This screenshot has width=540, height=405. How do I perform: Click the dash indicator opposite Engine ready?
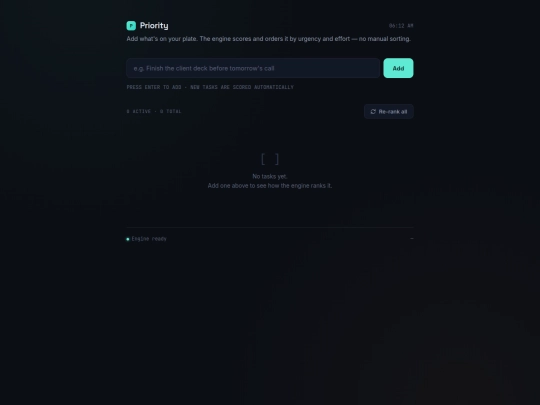[412, 238]
